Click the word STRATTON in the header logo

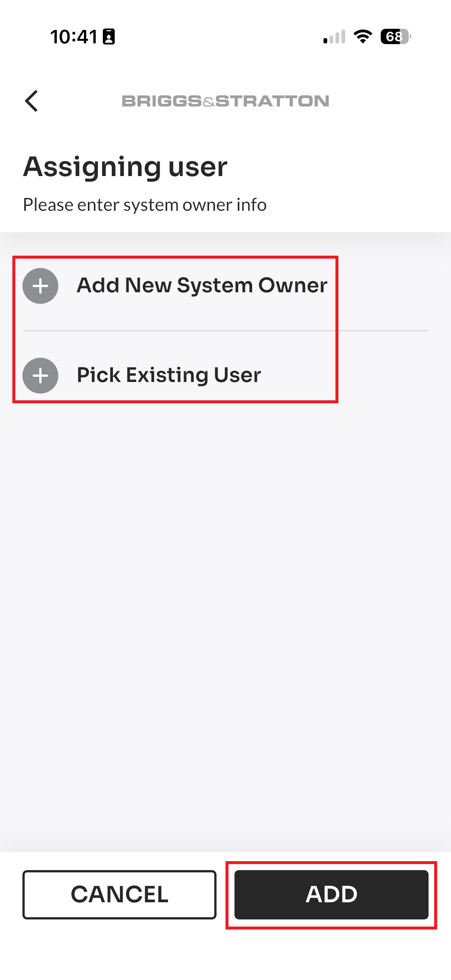(x=272, y=101)
